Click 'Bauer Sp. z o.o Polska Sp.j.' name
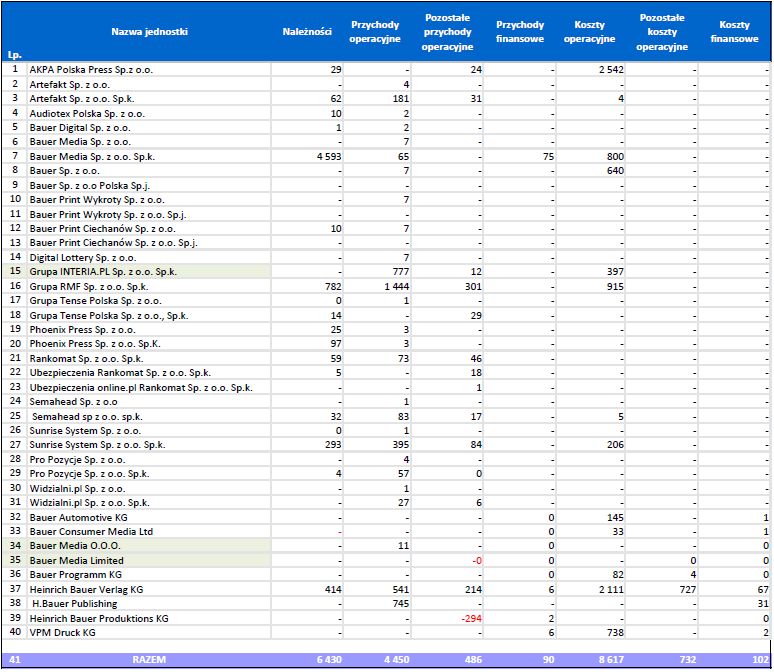774x672 pixels. 89,186
